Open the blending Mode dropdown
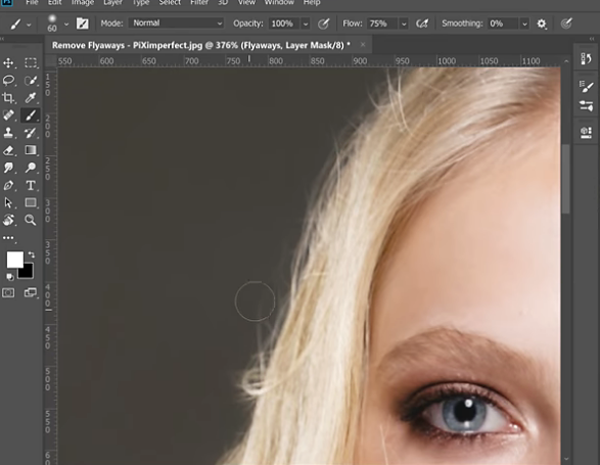Screen dimensions: 600x465 click(x=176, y=23)
